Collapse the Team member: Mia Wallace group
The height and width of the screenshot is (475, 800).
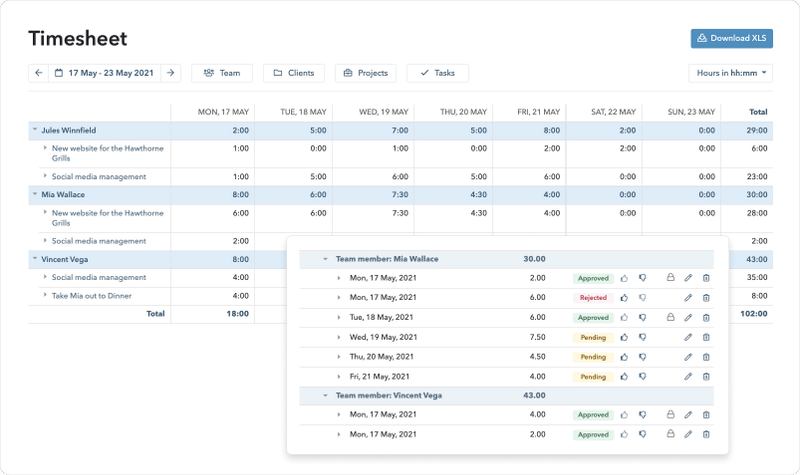pyautogui.click(x=325, y=259)
